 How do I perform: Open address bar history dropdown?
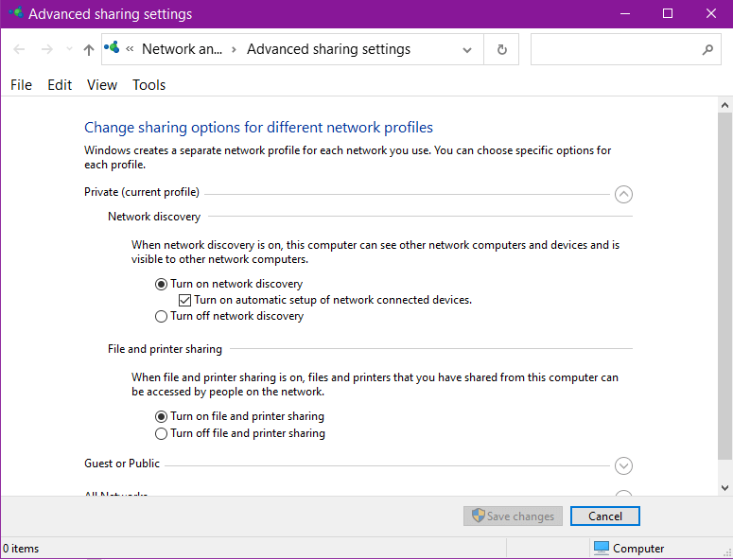(466, 49)
